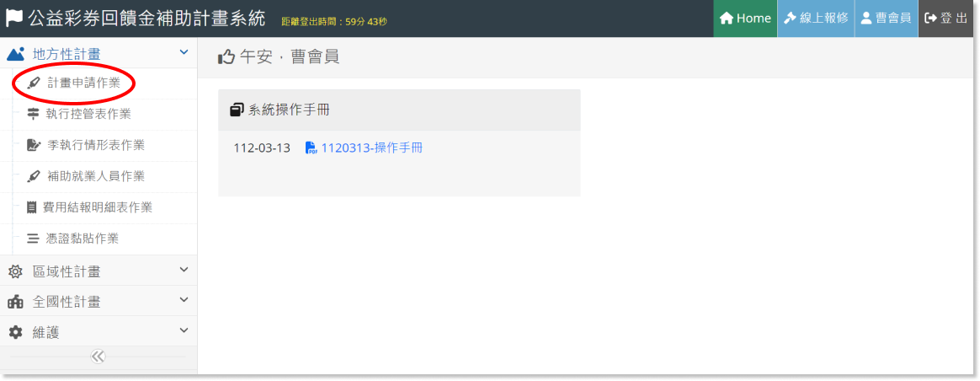
Task: Expand the 維護 menu chevron
Action: coord(184,330)
